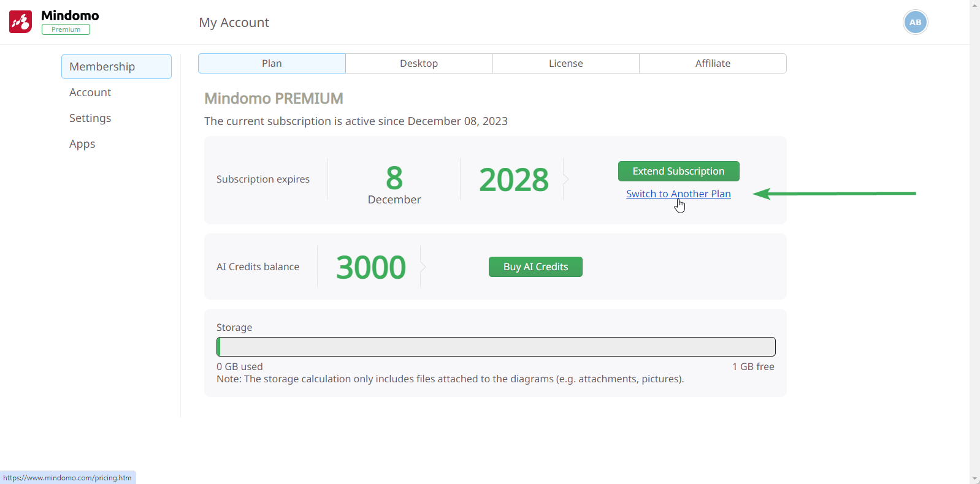Click the My Account page title

point(234,23)
